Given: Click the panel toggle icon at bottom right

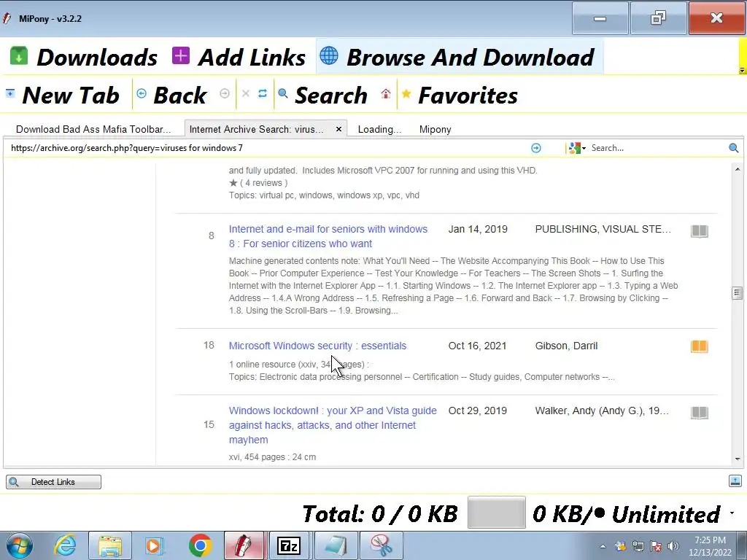Looking at the screenshot, I should click(x=735, y=481).
